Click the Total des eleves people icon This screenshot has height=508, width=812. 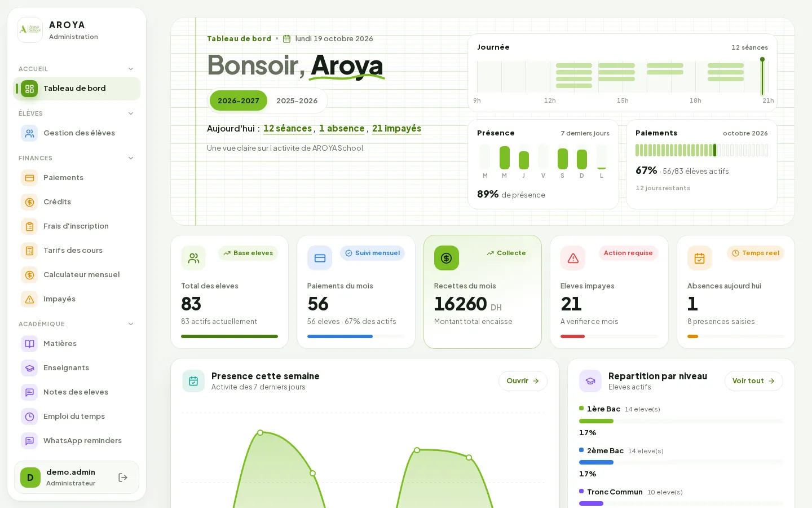click(193, 258)
